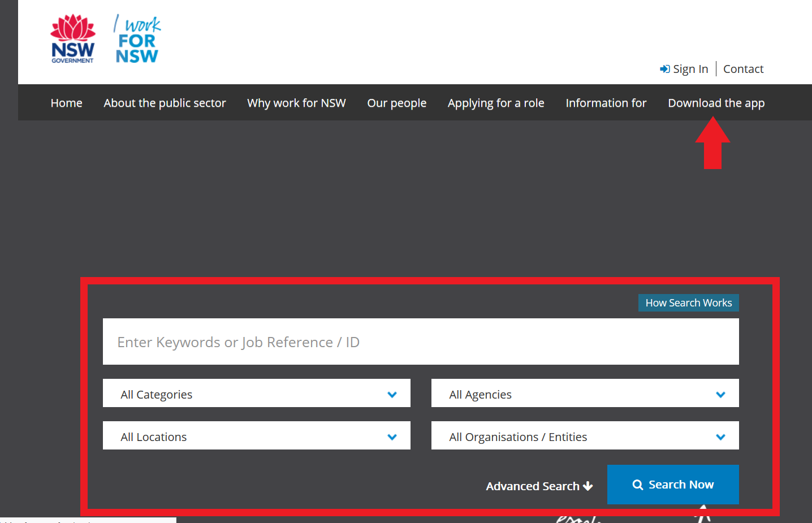Click the NSW Government waratah logo

pyautogui.click(x=72, y=37)
